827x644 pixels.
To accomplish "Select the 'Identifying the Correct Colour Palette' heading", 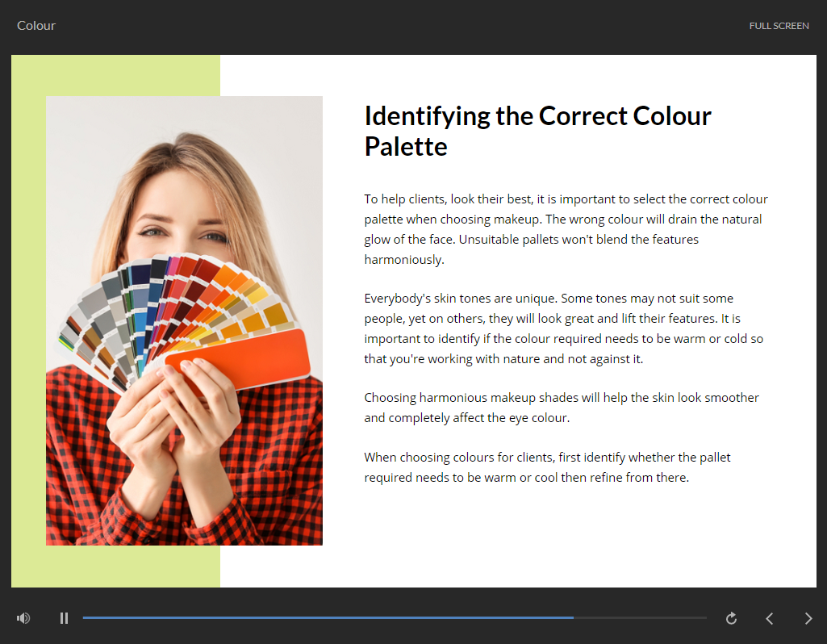I will coord(537,131).
